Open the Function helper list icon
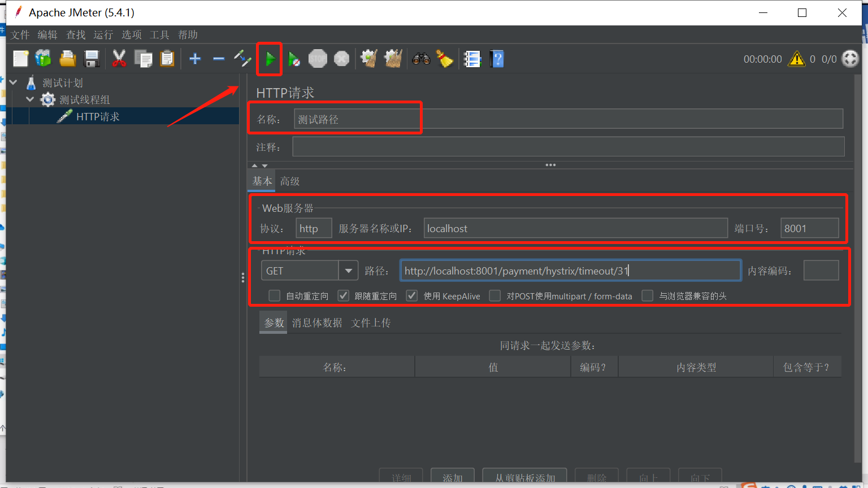 coord(472,59)
